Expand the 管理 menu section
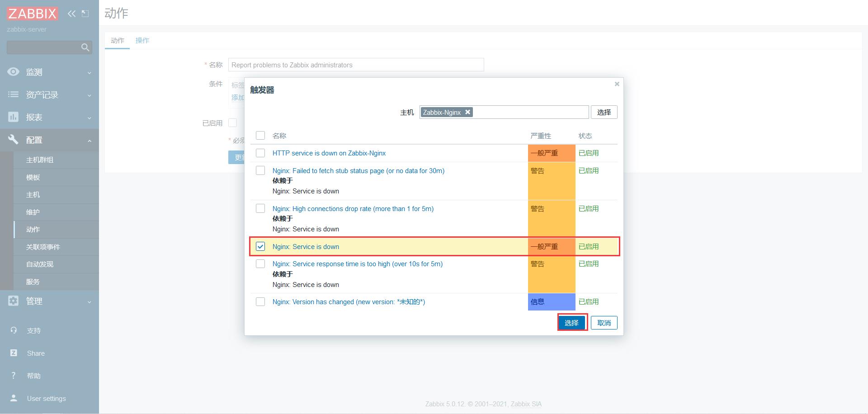868x414 pixels. click(49, 301)
